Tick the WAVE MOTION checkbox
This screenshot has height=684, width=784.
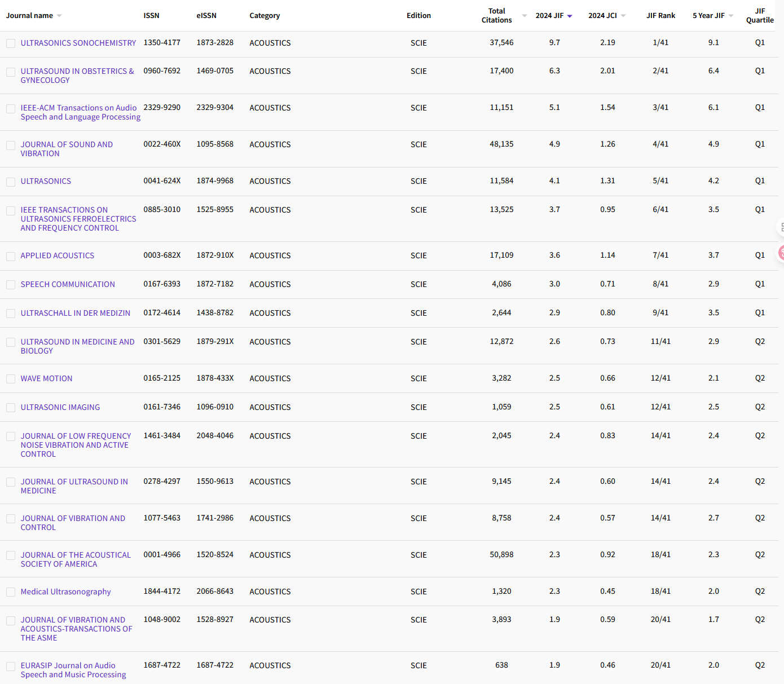point(11,379)
